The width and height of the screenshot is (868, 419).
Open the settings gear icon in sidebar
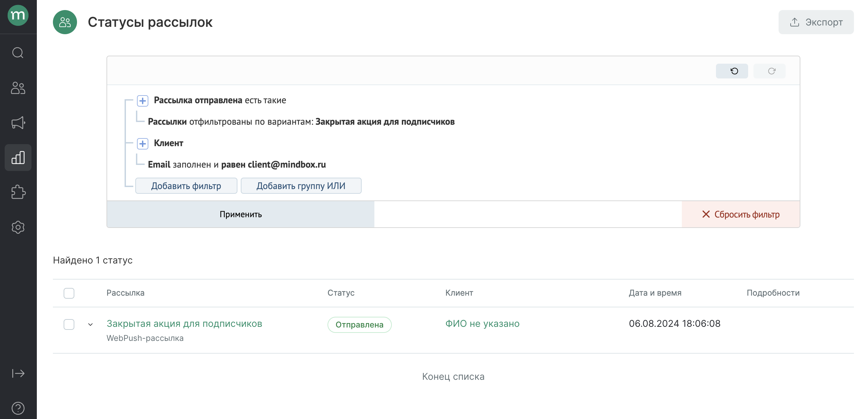click(x=18, y=227)
